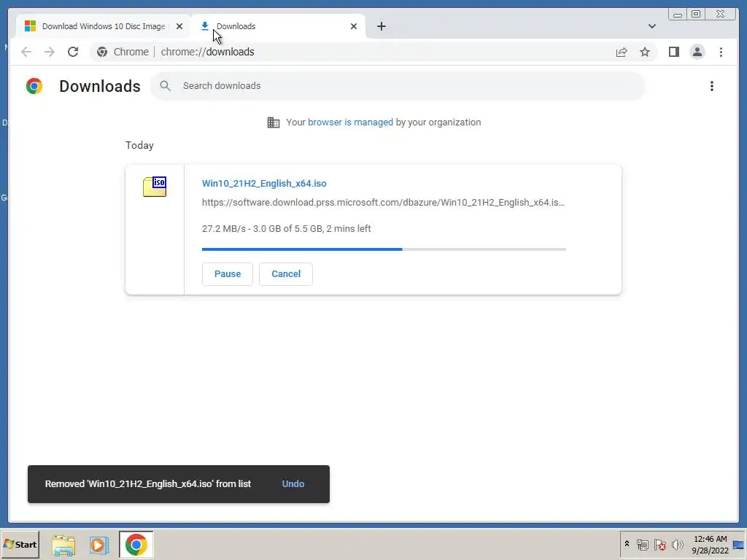Click the download progress bar
This screenshot has height=560, width=747.
coord(384,249)
